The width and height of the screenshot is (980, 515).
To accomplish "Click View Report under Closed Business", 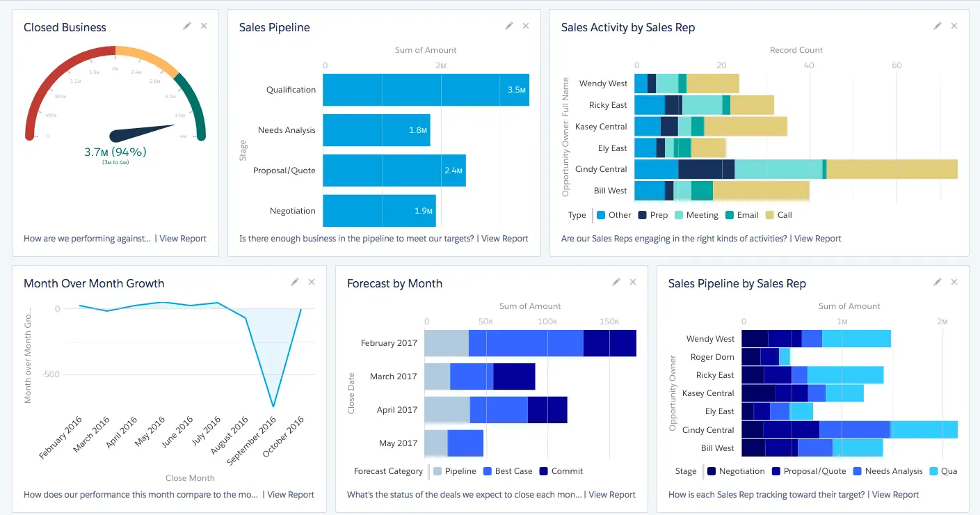I will pyautogui.click(x=182, y=238).
